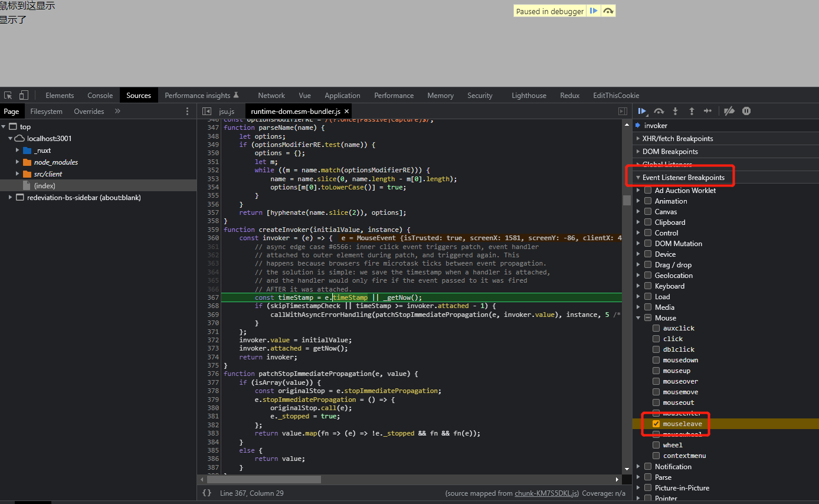Step over from the Paused in debugger overlay

(608, 11)
